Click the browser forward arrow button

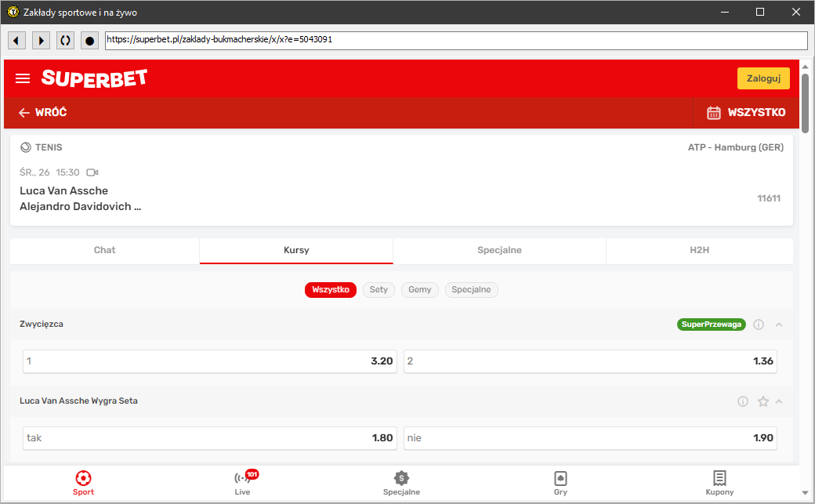tap(41, 40)
